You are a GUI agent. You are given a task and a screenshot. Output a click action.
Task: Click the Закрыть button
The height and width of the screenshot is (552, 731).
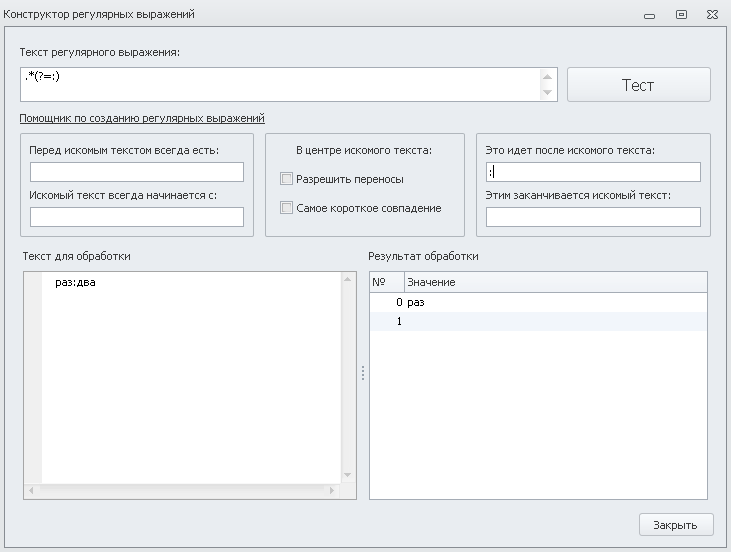[x=676, y=525]
